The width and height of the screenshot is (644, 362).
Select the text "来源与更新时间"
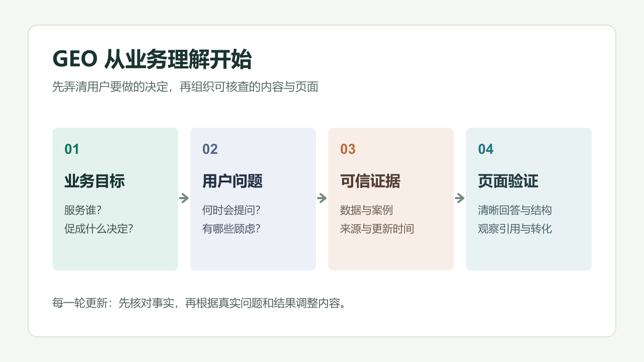coord(377,229)
